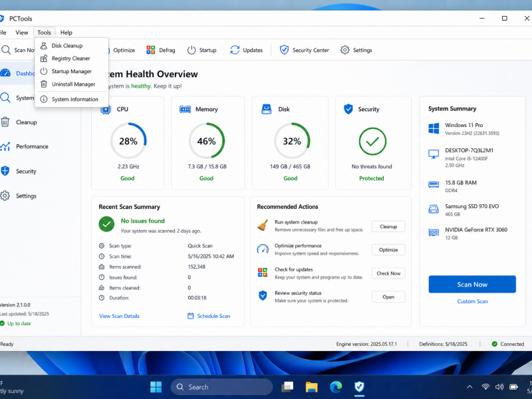Click the Definitions: 5/18/2025 status text

click(x=443, y=344)
